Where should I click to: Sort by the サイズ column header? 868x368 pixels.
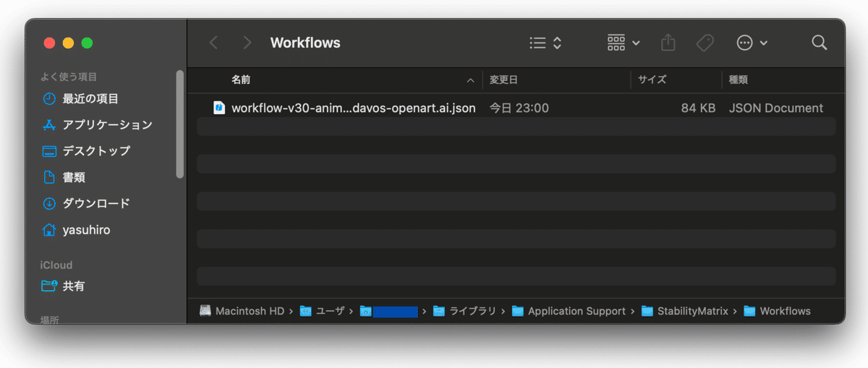[x=652, y=80]
